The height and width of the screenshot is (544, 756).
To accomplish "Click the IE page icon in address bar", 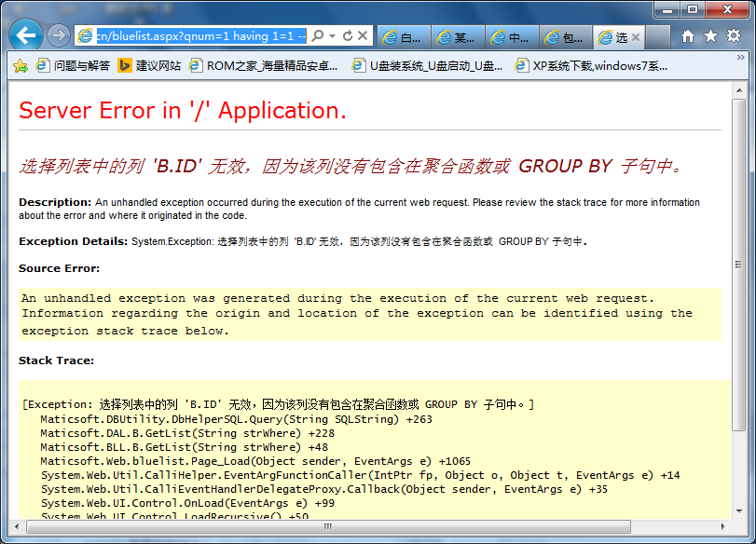I will tap(86, 35).
